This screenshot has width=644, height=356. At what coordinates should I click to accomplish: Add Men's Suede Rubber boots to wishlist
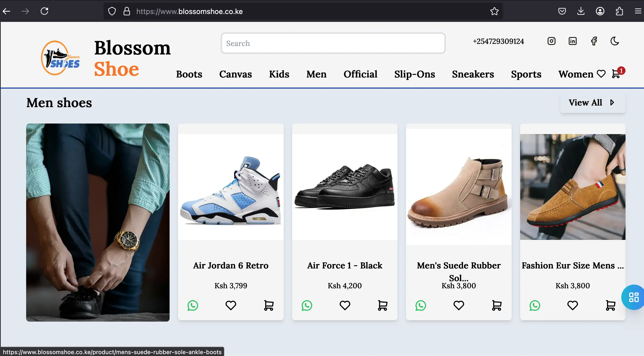(x=459, y=305)
